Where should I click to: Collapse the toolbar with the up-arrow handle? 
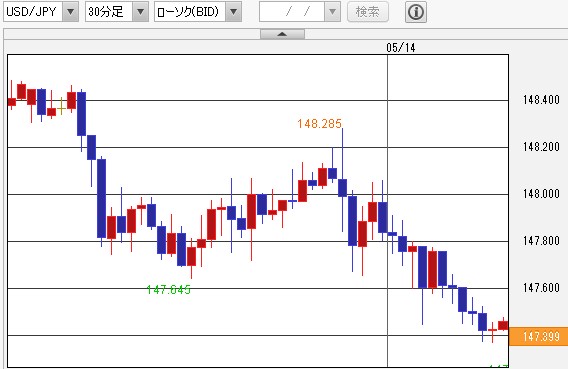tap(282, 34)
